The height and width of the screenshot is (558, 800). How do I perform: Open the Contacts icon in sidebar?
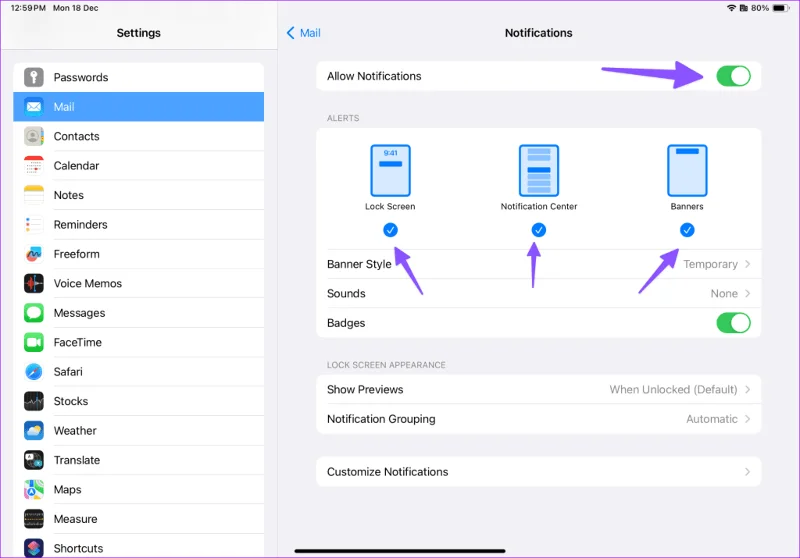click(34, 136)
